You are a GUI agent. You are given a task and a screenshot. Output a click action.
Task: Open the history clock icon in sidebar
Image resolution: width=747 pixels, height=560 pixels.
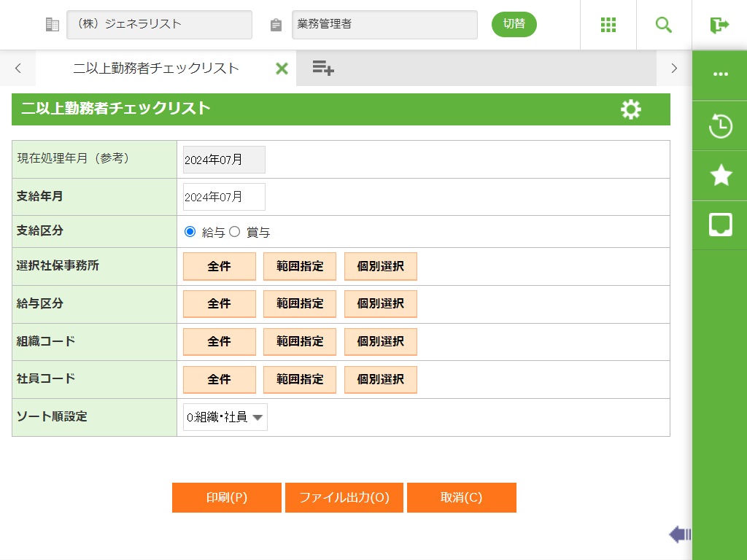pyautogui.click(x=720, y=125)
